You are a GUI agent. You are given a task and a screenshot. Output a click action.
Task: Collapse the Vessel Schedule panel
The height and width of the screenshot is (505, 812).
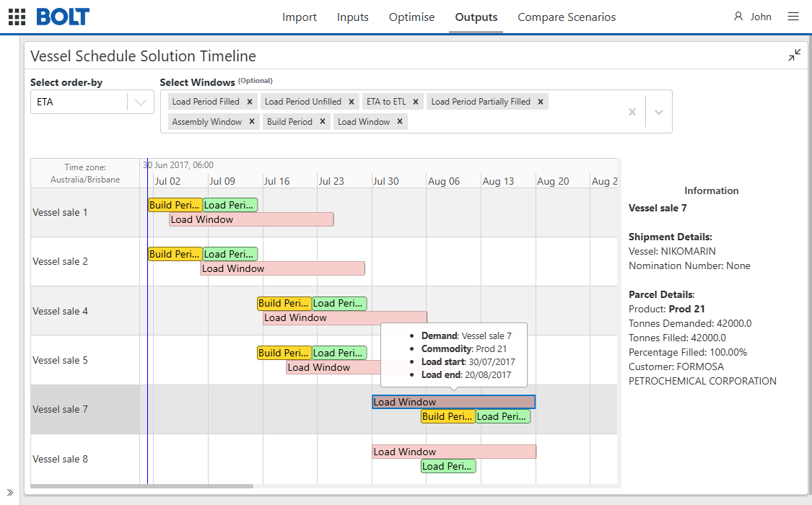point(795,55)
